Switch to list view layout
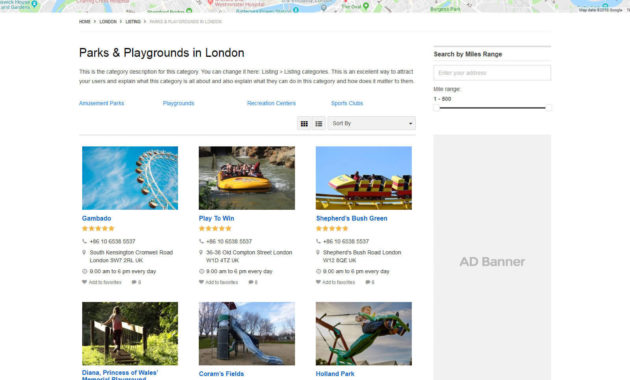630x380 pixels. point(319,124)
